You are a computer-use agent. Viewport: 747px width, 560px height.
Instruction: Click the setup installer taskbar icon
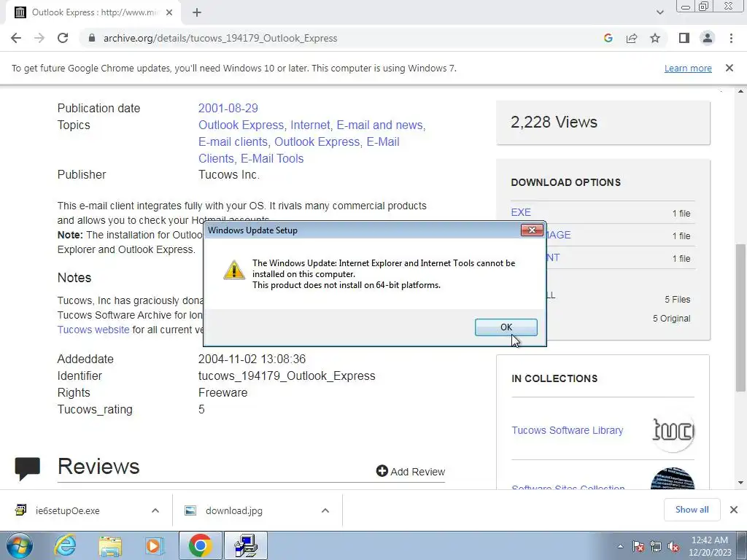[246, 545]
